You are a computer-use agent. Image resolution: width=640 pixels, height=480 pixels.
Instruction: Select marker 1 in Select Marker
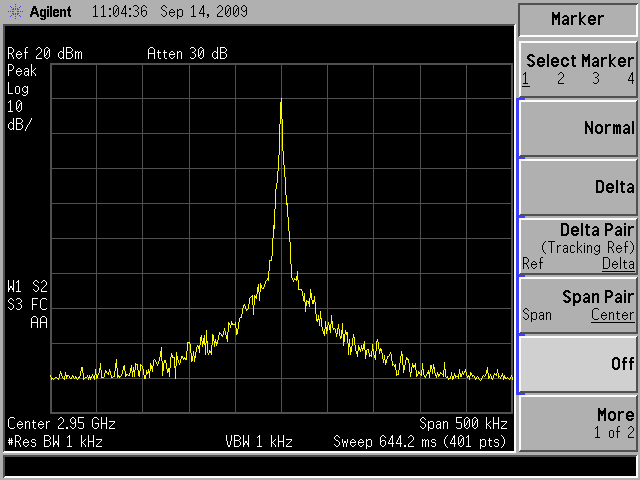point(526,78)
